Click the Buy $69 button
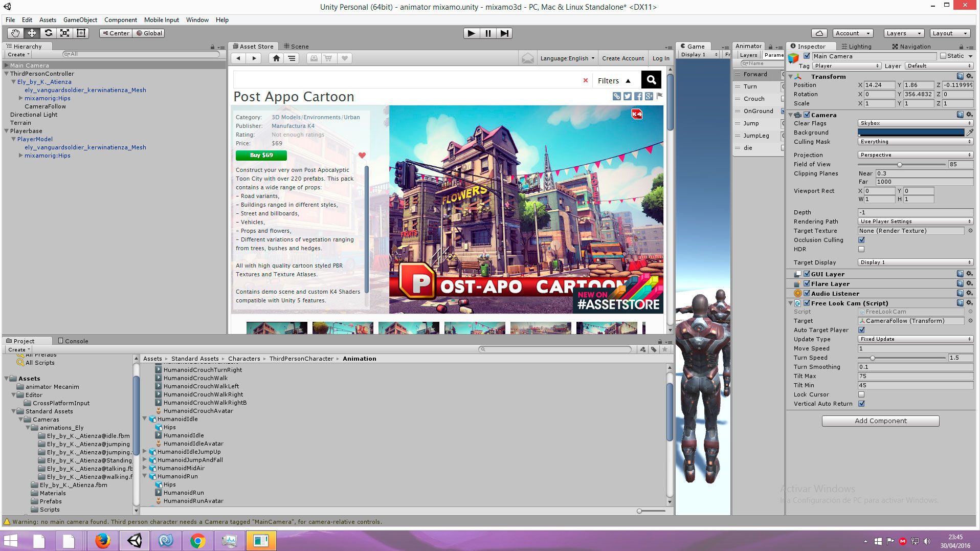Screen dimensions: 980x551 [x=261, y=155]
